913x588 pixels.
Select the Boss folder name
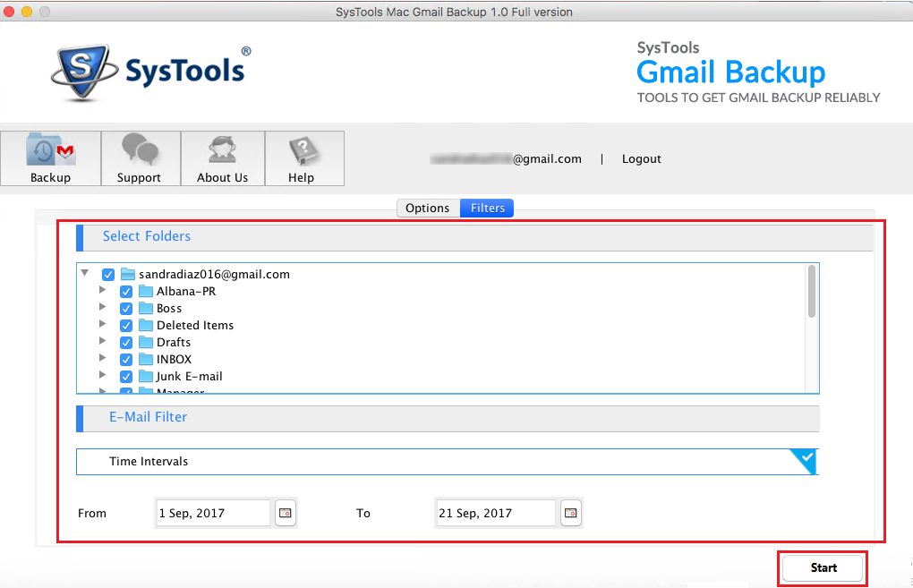[169, 308]
